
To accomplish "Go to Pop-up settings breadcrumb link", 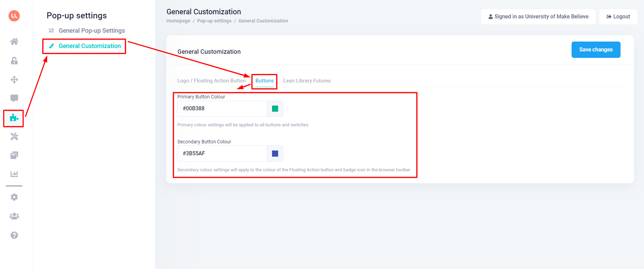I will click(x=214, y=21).
